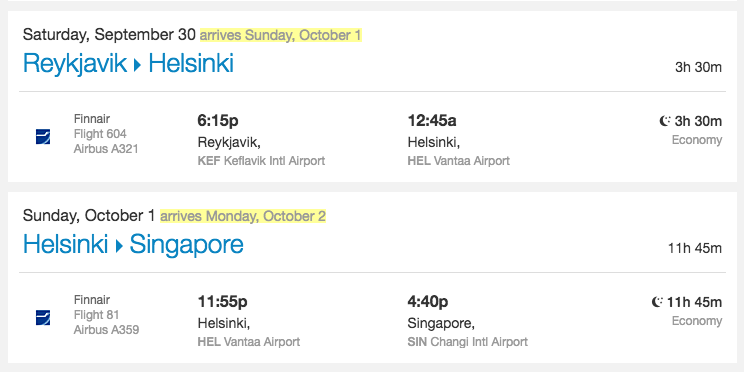Image resolution: width=744 pixels, height=372 pixels.
Task: Click the overnight moon icon beside 11h 45m
Action: click(657, 302)
